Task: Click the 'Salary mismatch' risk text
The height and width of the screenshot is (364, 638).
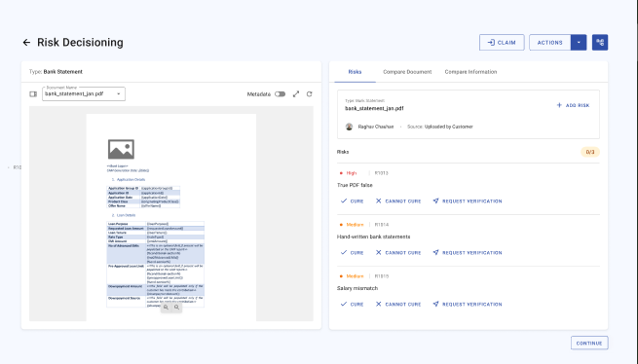Action: [x=357, y=288]
